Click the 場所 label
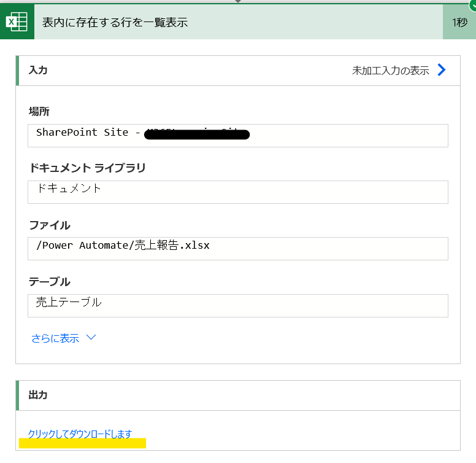 (39, 112)
